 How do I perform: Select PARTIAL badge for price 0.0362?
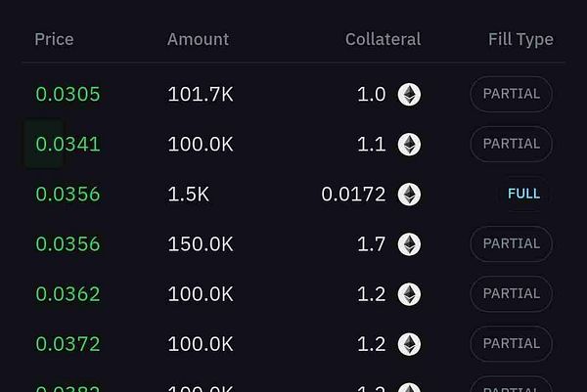point(511,294)
